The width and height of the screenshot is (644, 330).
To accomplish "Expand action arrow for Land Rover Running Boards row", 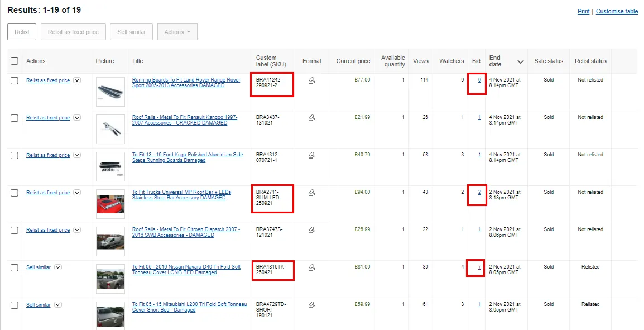I will pos(77,80).
